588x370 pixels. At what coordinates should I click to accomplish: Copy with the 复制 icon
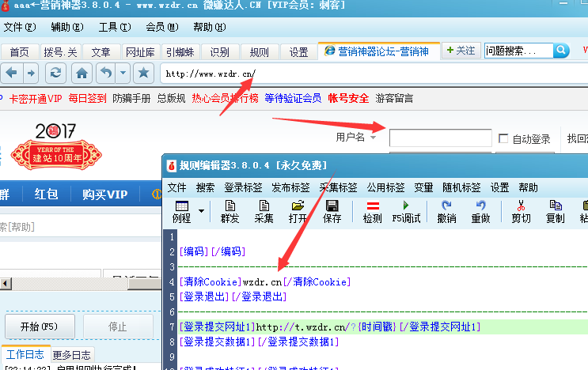556,212
